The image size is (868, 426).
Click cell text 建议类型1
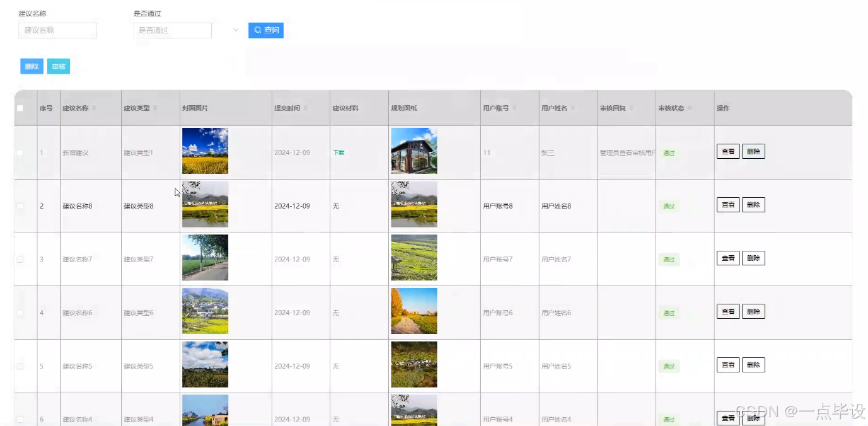click(x=138, y=153)
